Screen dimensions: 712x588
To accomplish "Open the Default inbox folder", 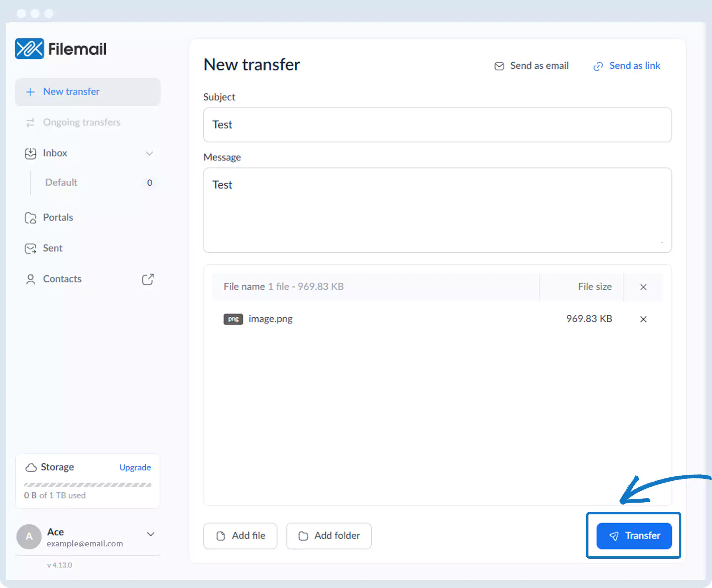I will [61, 182].
